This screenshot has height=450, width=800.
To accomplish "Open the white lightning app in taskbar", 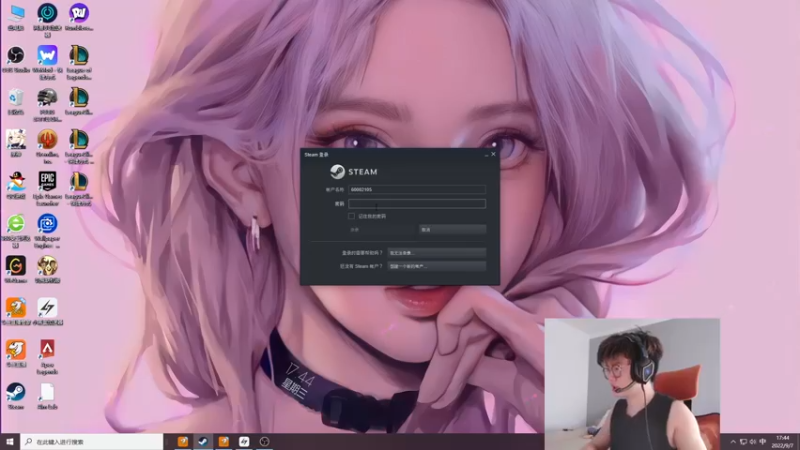I will 244,442.
